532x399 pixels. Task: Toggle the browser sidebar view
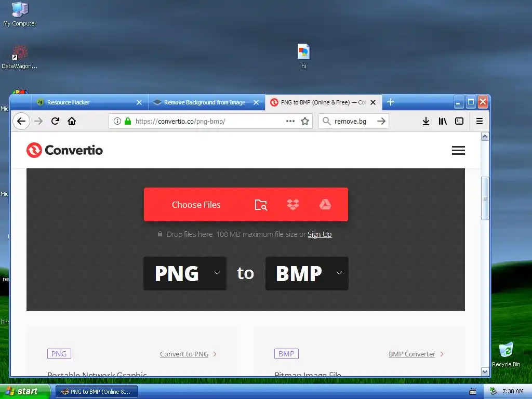(459, 121)
